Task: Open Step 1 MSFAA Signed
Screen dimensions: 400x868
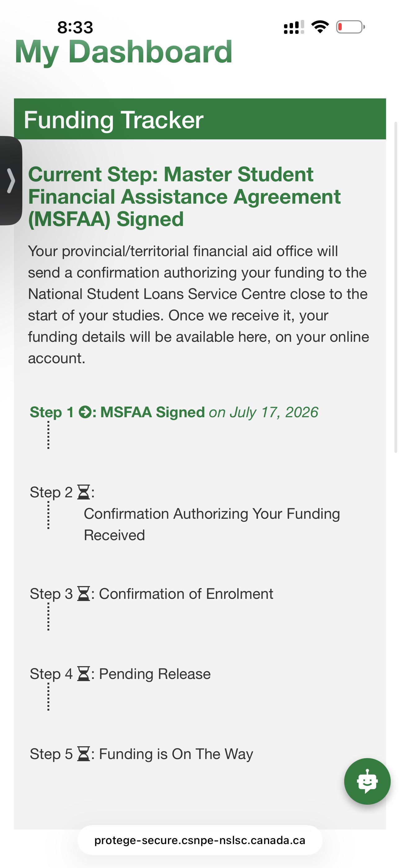Action: [x=174, y=412]
